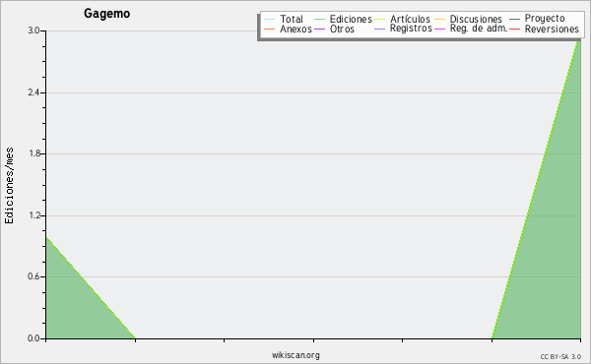Click the Ediciones legend entry

tap(343, 19)
